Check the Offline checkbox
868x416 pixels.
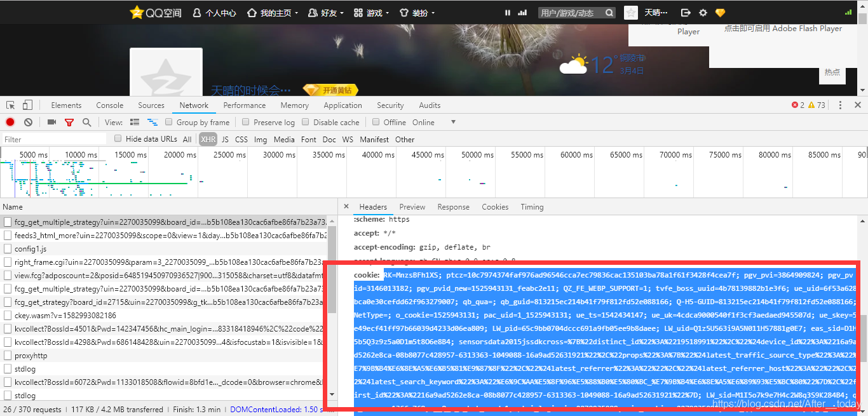click(376, 122)
